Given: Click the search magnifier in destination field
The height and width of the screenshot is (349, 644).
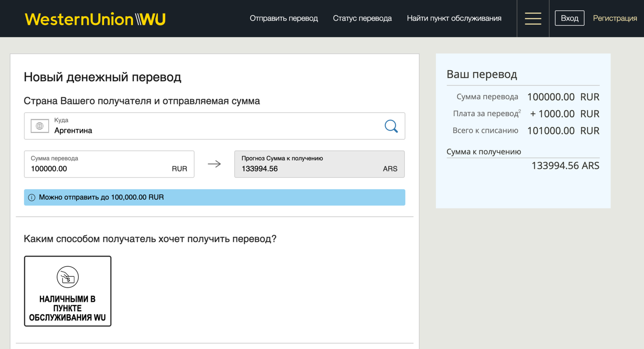Looking at the screenshot, I should pyautogui.click(x=391, y=126).
